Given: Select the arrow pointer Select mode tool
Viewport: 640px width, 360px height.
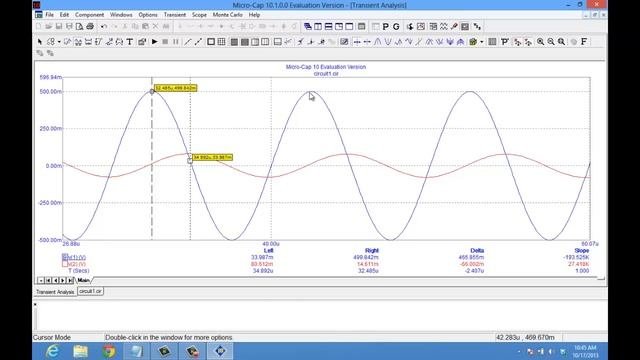Looking at the screenshot, I should [40, 42].
